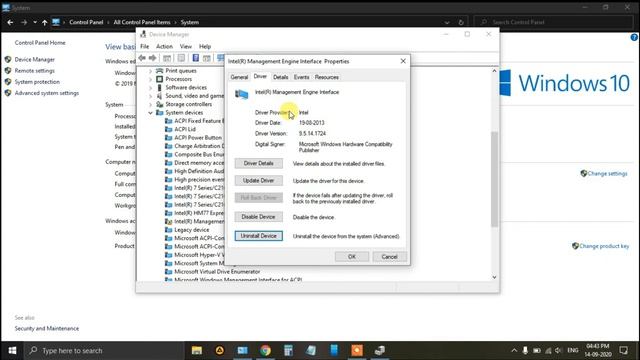Open the File menu in Device Manager
Screen dimensions: 640x360
coord(144,47)
